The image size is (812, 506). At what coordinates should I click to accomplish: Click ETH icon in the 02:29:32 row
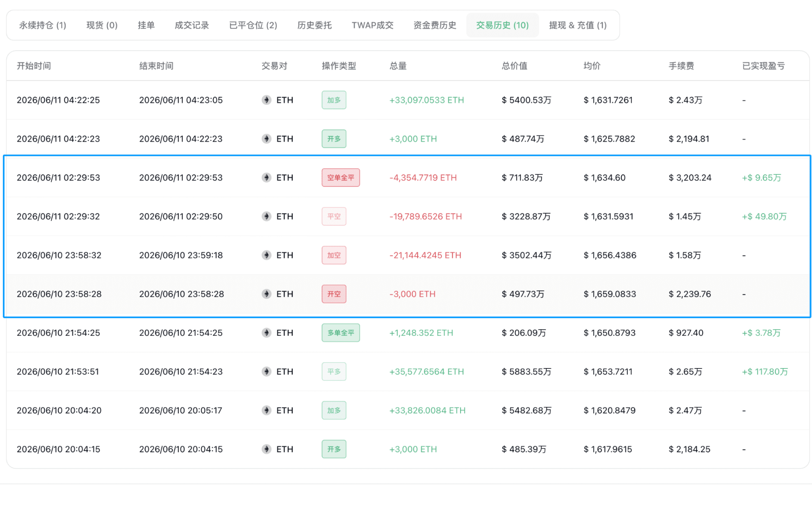pyautogui.click(x=266, y=216)
